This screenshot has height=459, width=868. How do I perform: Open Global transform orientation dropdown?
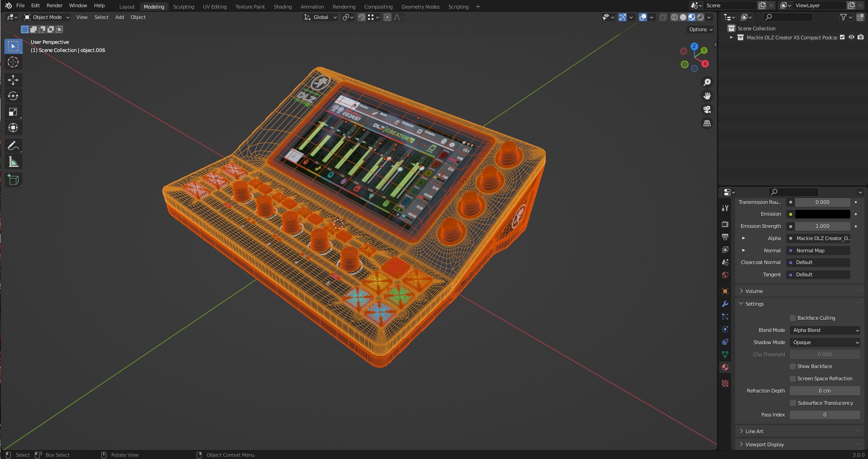click(x=320, y=17)
